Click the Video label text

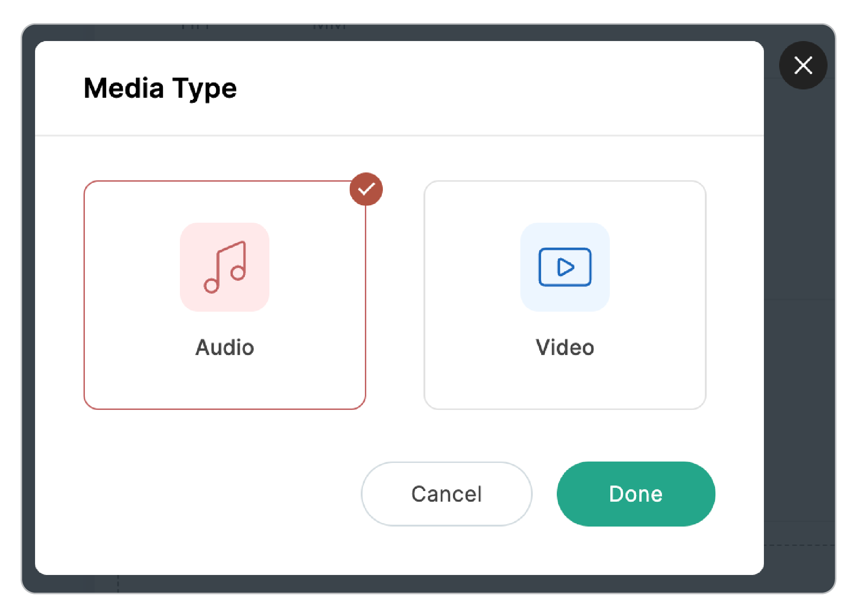(565, 348)
